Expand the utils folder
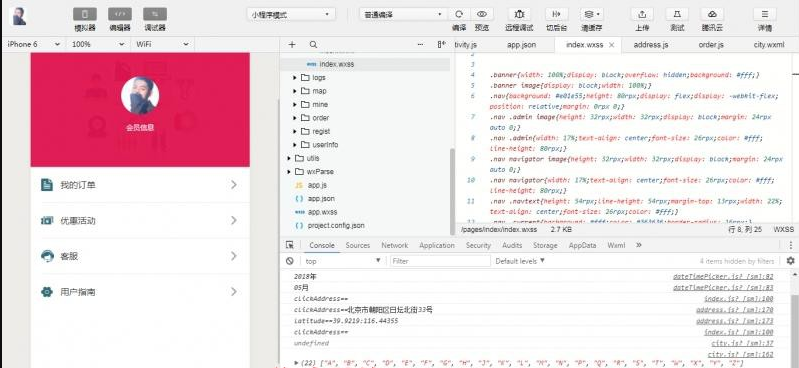Viewport: 799px width, 368px height. tap(289, 158)
